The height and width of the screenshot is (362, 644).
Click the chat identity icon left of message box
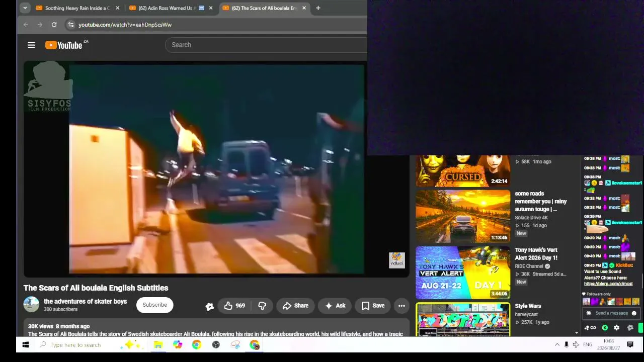pos(589,313)
